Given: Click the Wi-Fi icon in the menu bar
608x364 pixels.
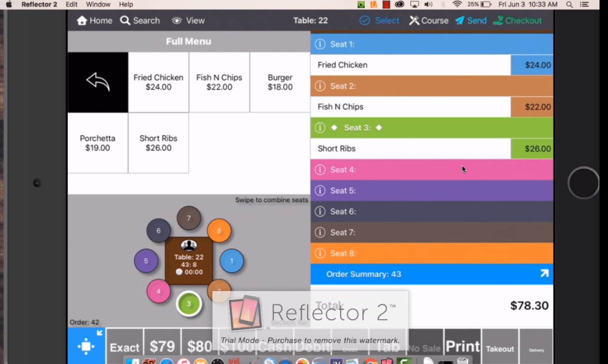Looking at the screenshot, I should pos(457,4).
